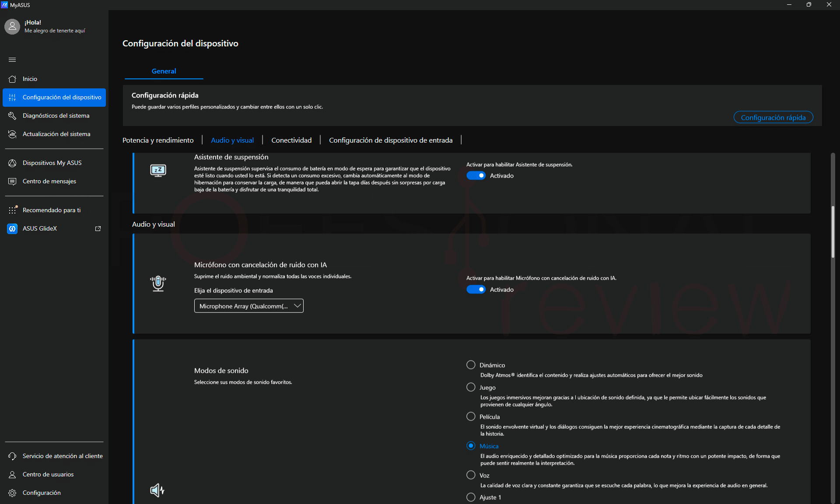This screenshot has width=840, height=504.
Task: Open Centro de usuarios link
Action: pyautogui.click(x=48, y=475)
